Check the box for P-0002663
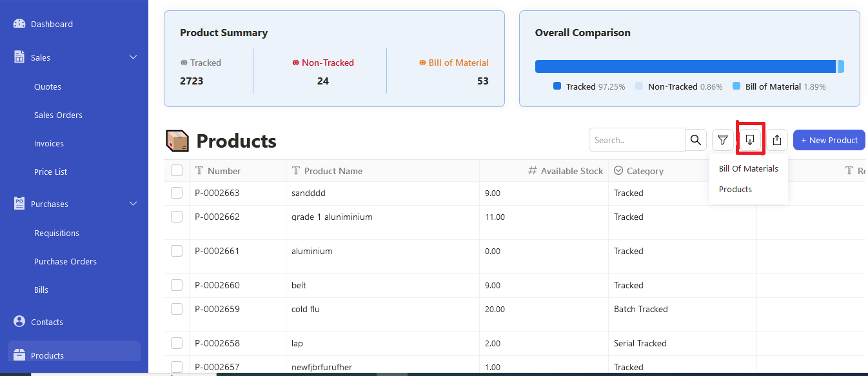The image size is (868, 376). (177, 193)
